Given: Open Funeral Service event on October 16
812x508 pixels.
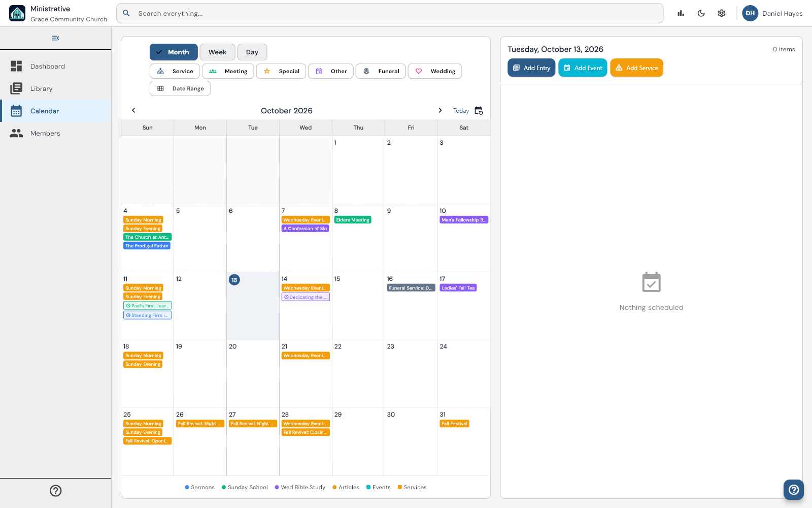Looking at the screenshot, I should pos(411,288).
